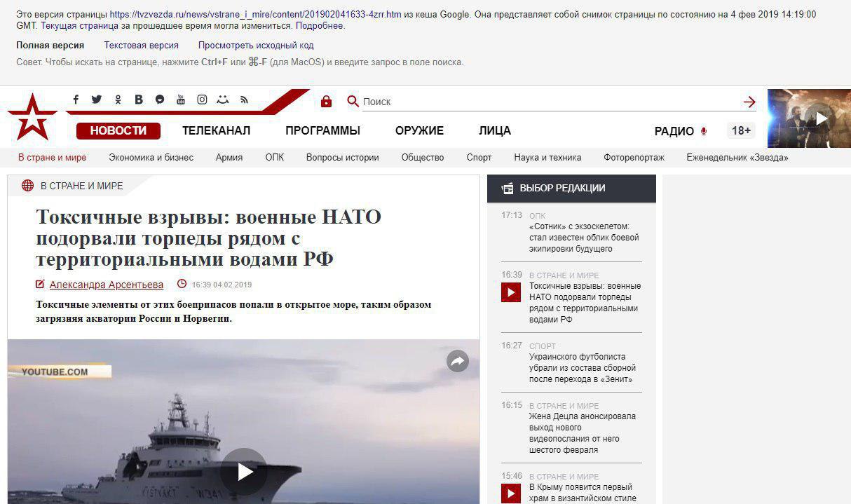Share the video with the arrow icon
Viewport: 851px width, 504px height.
pyautogui.click(x=458, y=361)
